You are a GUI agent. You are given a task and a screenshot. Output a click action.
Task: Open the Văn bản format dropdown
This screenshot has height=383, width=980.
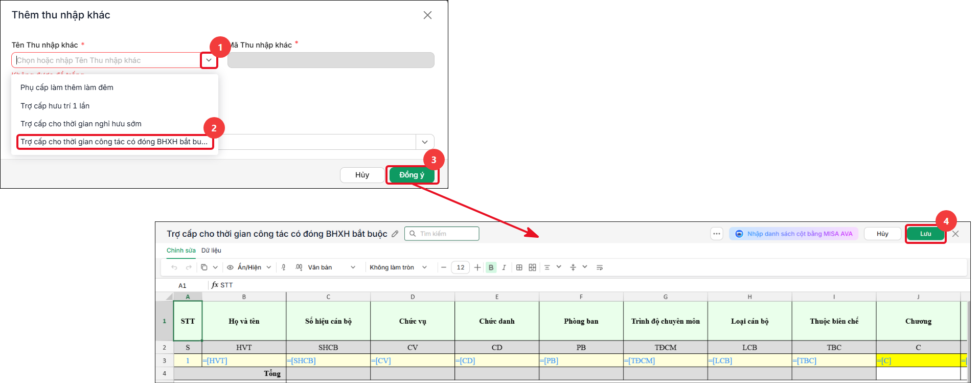[x=331, y=267]
